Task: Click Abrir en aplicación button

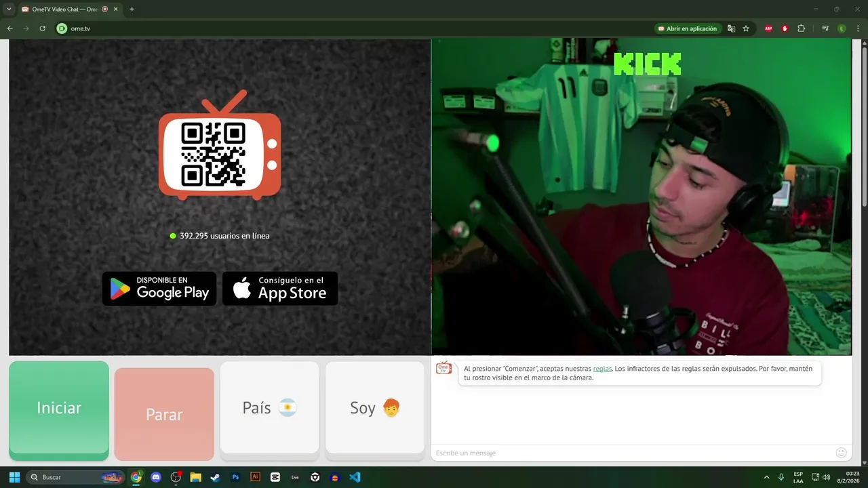Action: point(687,28)
